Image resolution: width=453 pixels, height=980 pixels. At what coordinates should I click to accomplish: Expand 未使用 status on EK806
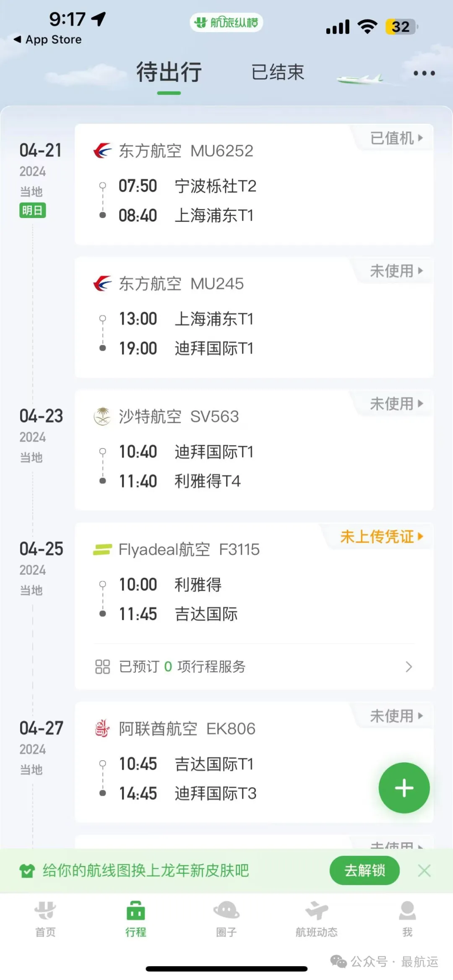396,716
